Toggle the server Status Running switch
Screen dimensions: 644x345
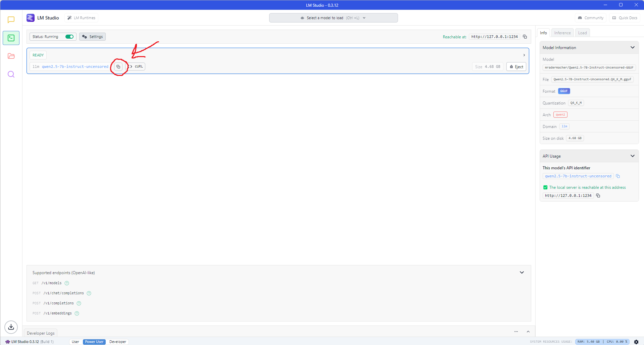(x=69, y=37)
